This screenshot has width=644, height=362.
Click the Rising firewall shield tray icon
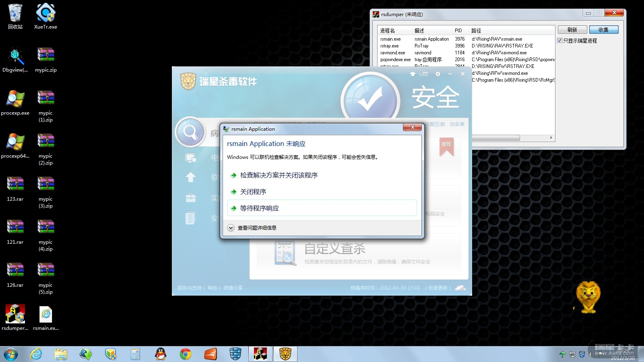click(x=582, y=354)
